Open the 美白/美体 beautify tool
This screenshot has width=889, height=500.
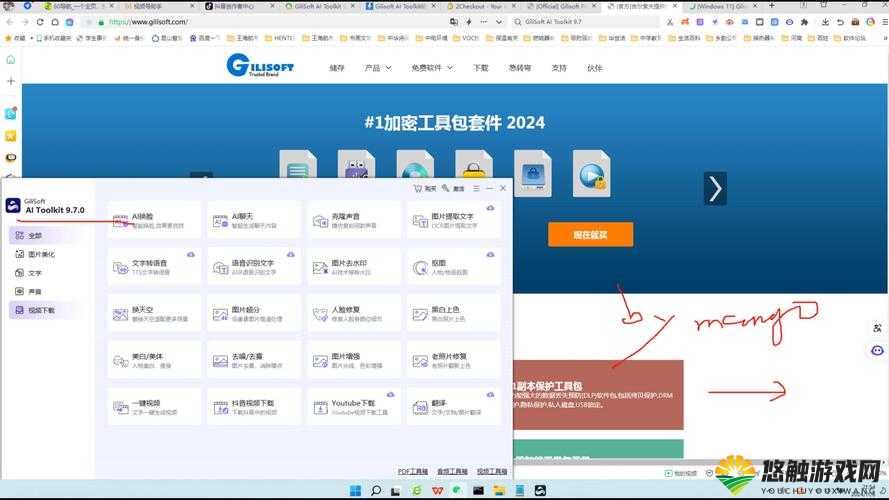pos(154,360)
